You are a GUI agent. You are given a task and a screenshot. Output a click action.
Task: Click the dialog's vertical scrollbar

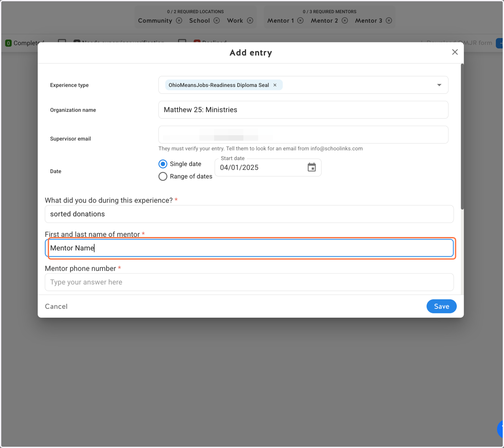pos(462,137)
